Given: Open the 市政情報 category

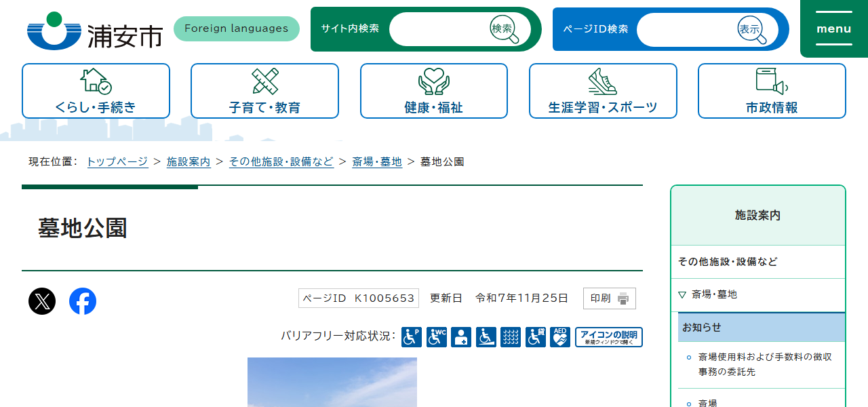Looking at the screenshot, I should point(772,91).
